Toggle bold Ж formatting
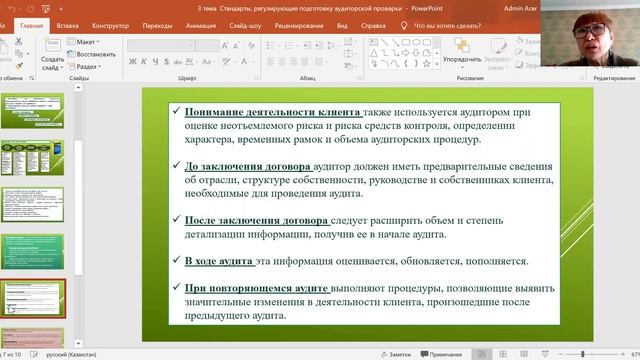 pyautogui.click(x=133, y=62)
